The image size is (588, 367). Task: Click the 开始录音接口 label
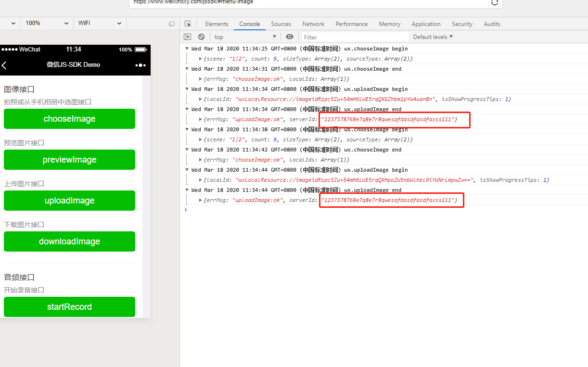point(24,290)
